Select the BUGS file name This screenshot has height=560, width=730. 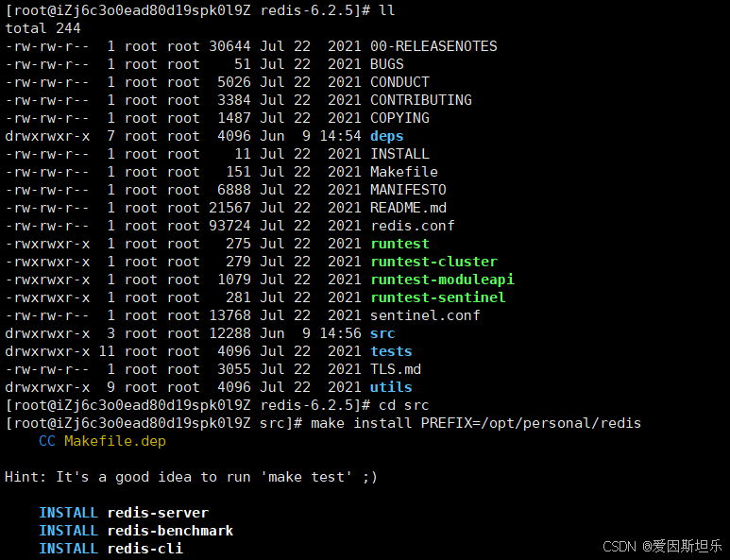pyautogui.click(x=387, y=64)
